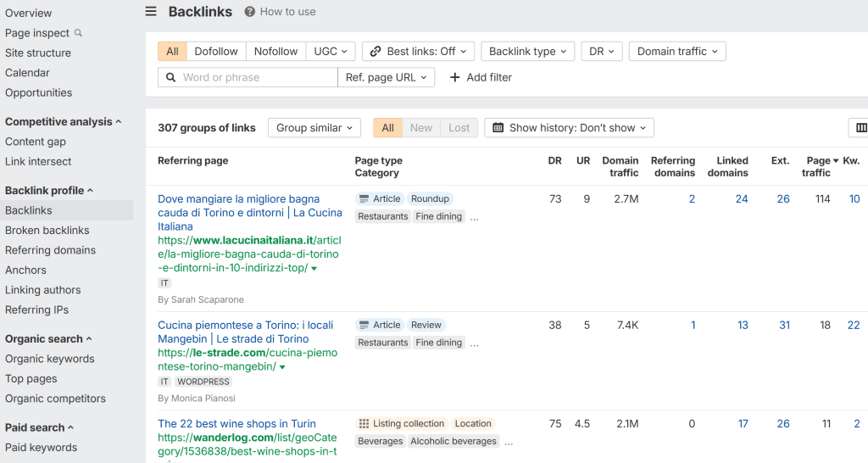Open Linking authors in the sidebar
The height and width of the screenshot is (463, 868).
tap(42, 290)
